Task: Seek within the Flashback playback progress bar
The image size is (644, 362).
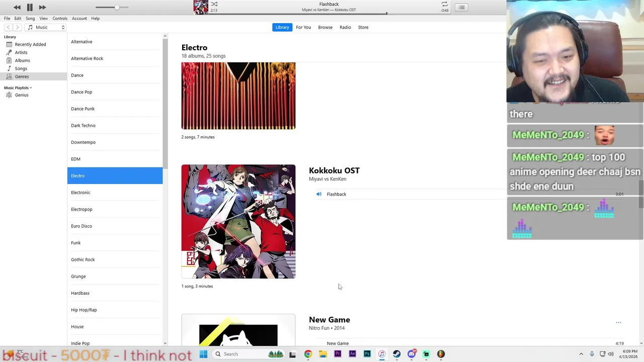Action: tap(329, 14)
